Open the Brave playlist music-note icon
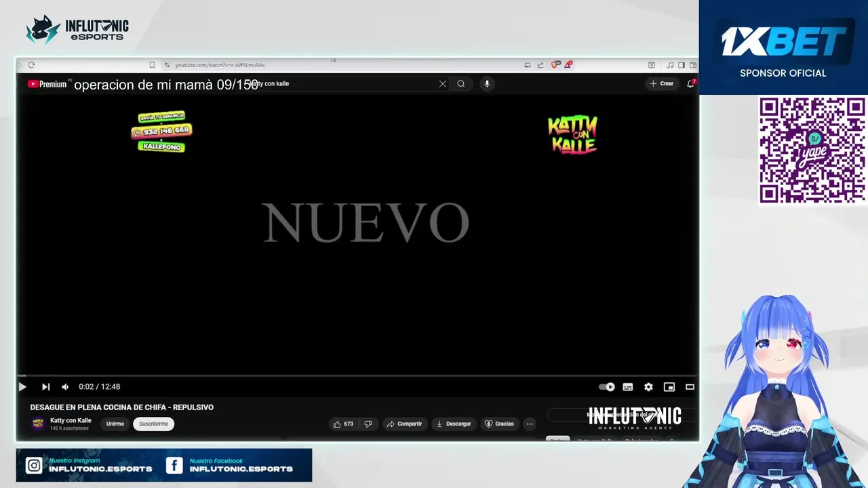The height and width of the screenshot is (488, 868). (670, 65)
